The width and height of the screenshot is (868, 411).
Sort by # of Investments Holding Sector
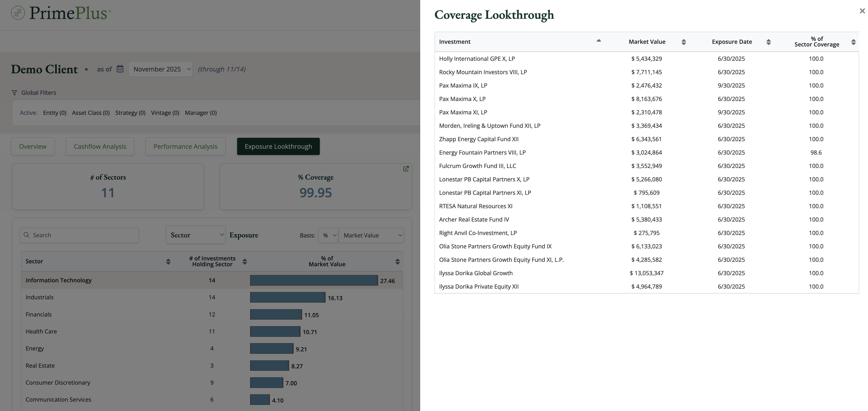point(245,261)
